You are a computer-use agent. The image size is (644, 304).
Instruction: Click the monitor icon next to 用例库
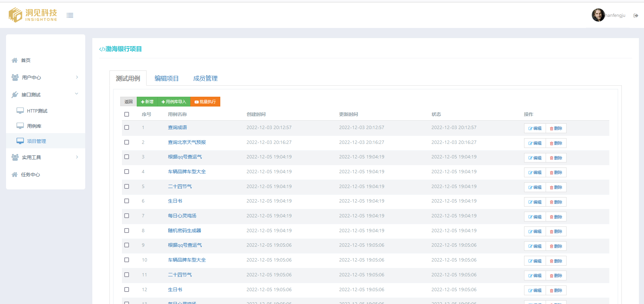(20, 126)
